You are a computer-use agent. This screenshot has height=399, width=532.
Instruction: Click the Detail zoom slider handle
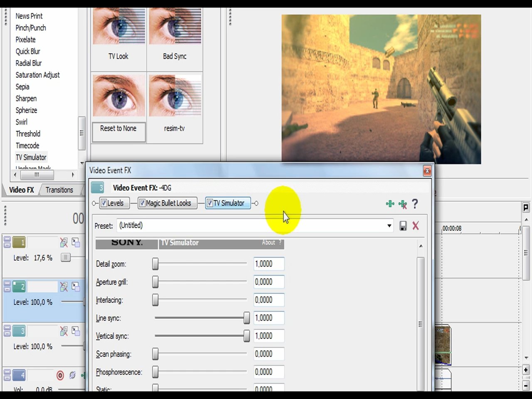(x=155, y=264)
